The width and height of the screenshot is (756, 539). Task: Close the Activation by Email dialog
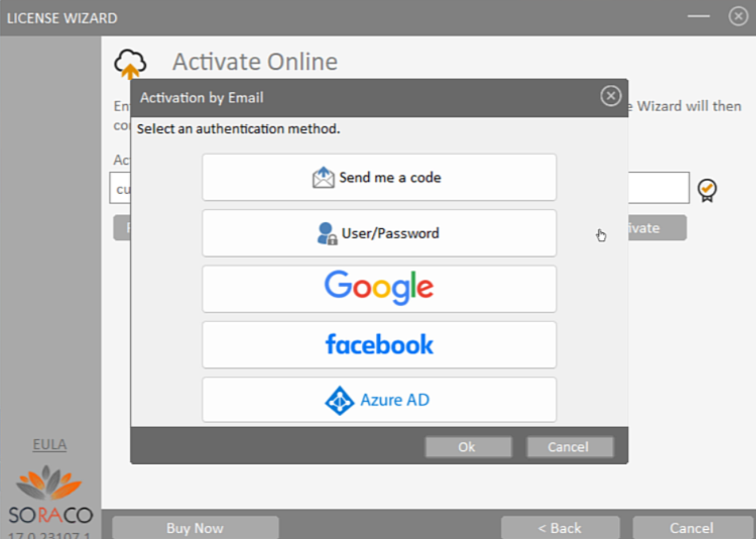click(x=610, y=96)
